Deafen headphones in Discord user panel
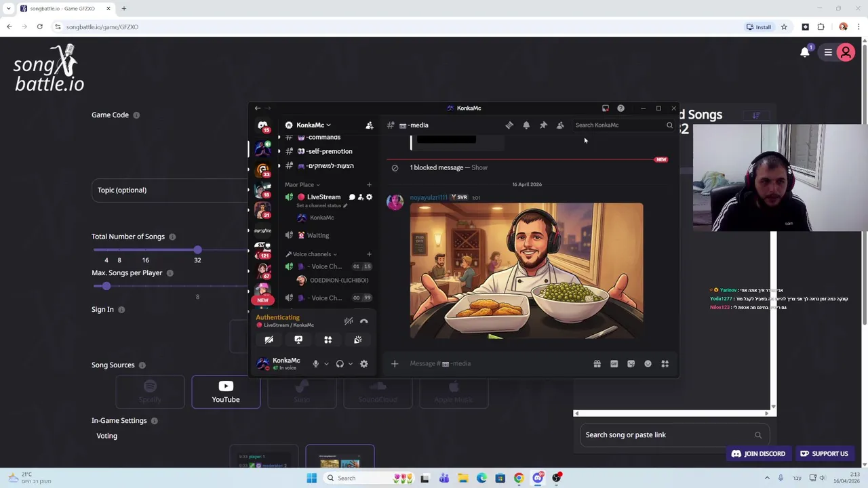 [340, 364]
